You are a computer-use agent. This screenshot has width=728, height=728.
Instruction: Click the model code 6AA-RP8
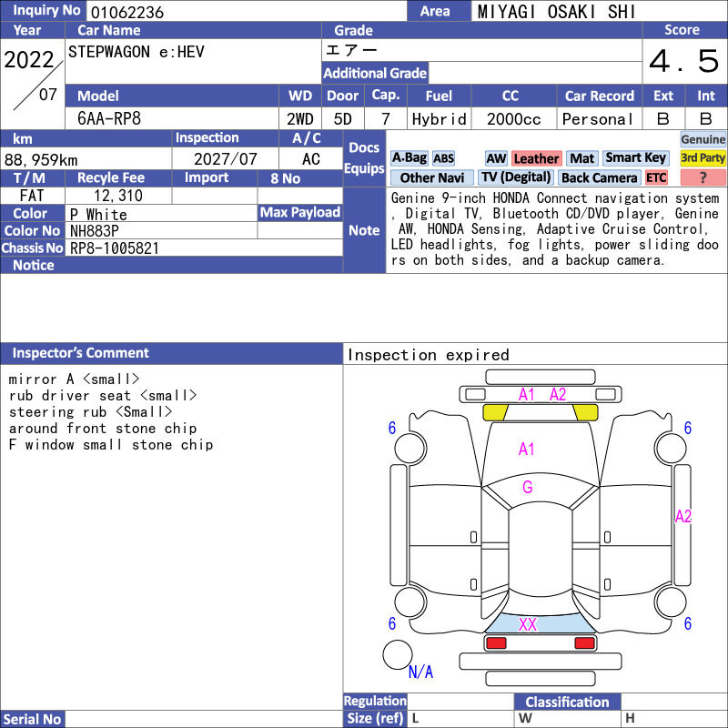109,119
